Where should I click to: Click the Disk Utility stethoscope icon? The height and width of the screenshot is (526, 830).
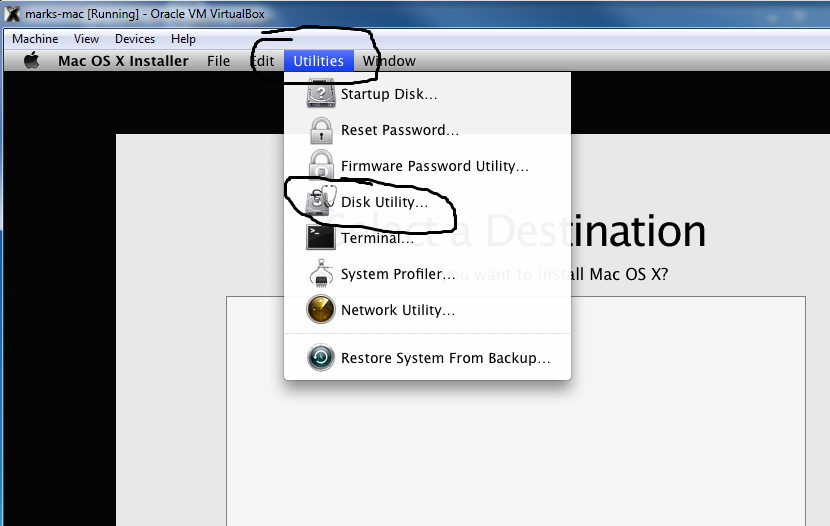[x=321, y=201]
